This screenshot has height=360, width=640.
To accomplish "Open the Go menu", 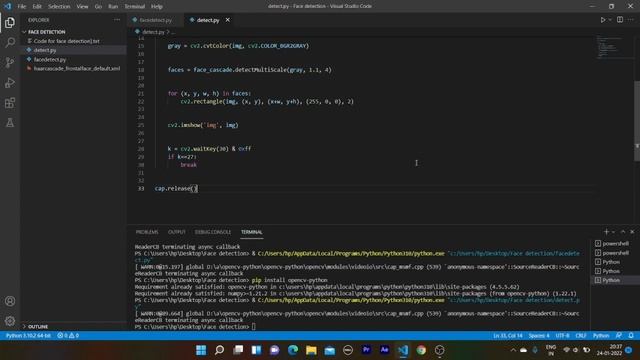I will pos(98,7).
